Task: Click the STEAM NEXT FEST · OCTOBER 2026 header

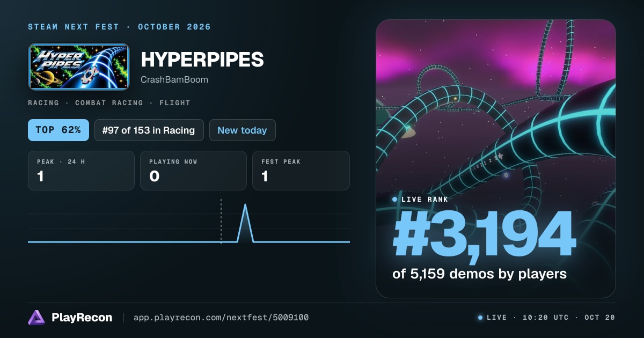Action: point(119,27)
